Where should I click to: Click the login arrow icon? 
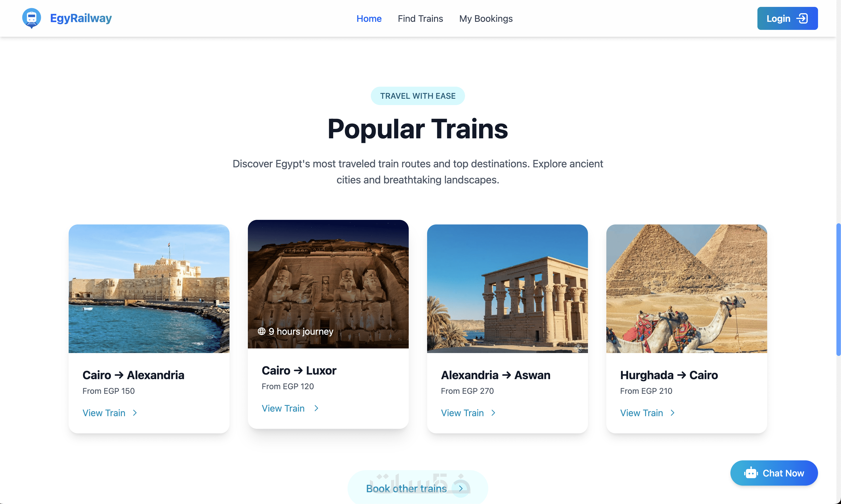(802, 18)
